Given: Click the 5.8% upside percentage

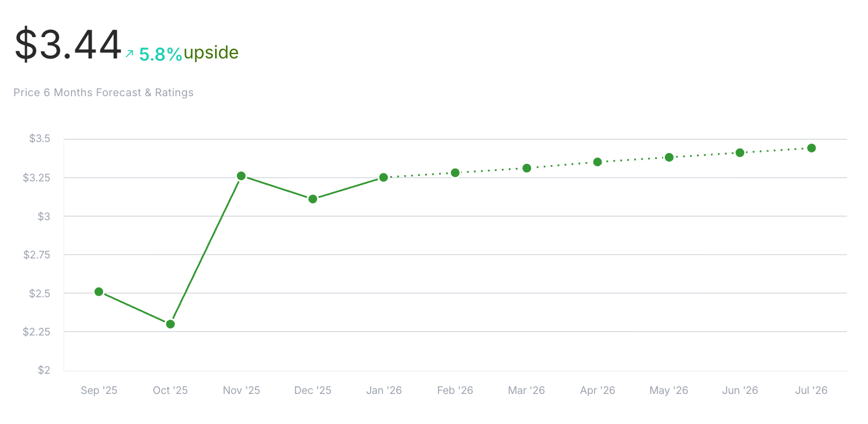Looking at the screenshot, I should pyautogui.click(x=160, y=54).
